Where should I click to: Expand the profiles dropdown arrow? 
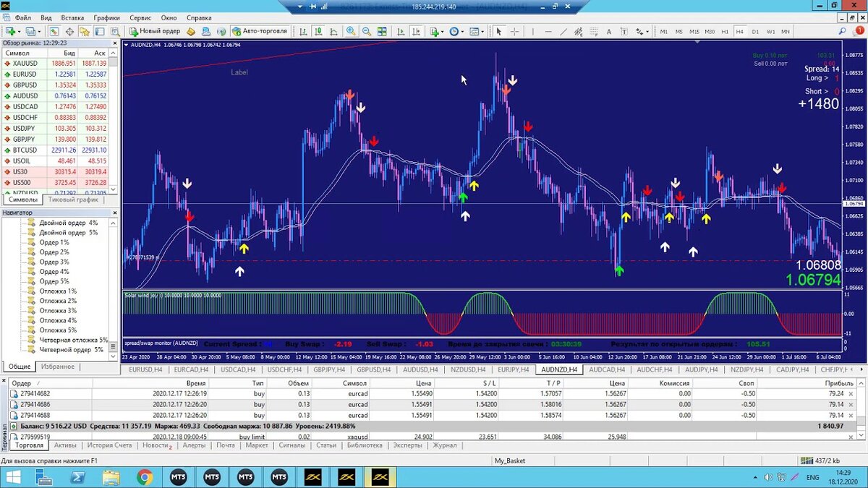40,31
